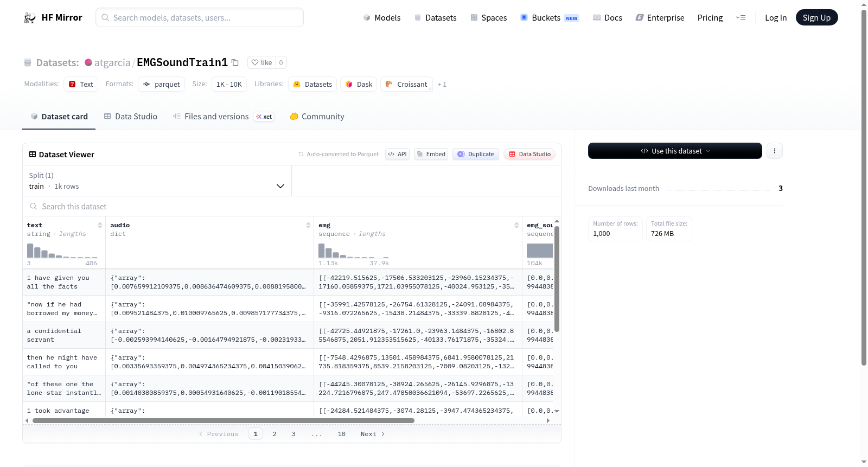Open the Enterprise page
Image resolution: width=868 pixels, height=467 pixels.
660,18
